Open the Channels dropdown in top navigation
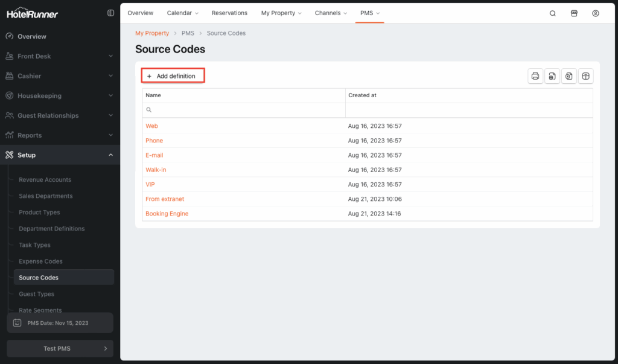The height and width of the screenshot is (364, 618). [x=331, y=13]
